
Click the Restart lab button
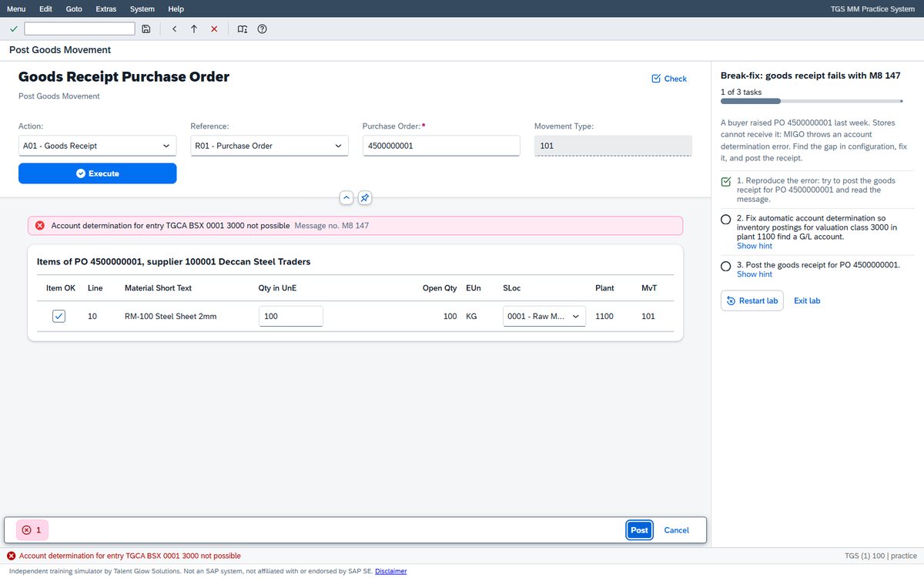pos(752,301)
